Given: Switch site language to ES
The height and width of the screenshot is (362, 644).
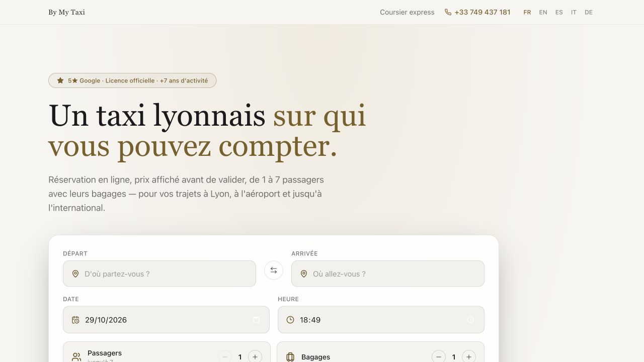Looking at the screenshot, I should pyautogui.click(x=559, y=12).
